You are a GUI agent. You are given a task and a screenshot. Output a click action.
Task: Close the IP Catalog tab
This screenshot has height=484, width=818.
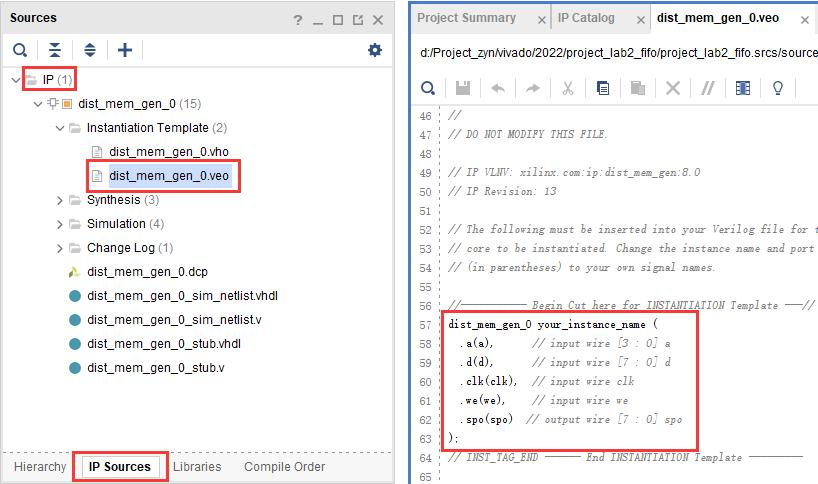[x=637, y=19]
